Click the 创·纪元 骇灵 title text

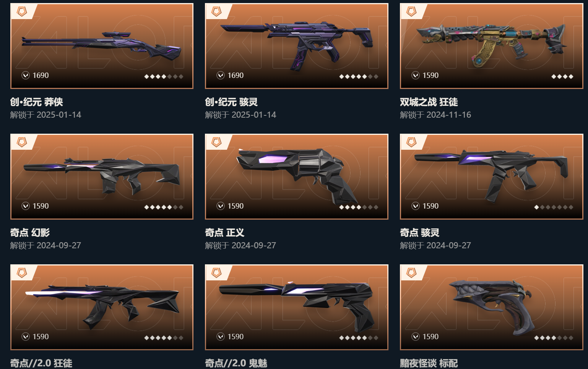pyautogui.click(x=231, y=102)
